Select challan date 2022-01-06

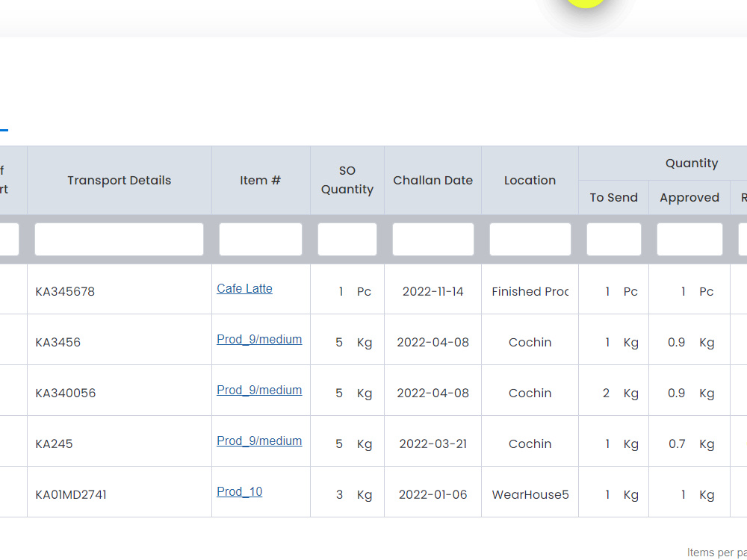coord(433,495)
